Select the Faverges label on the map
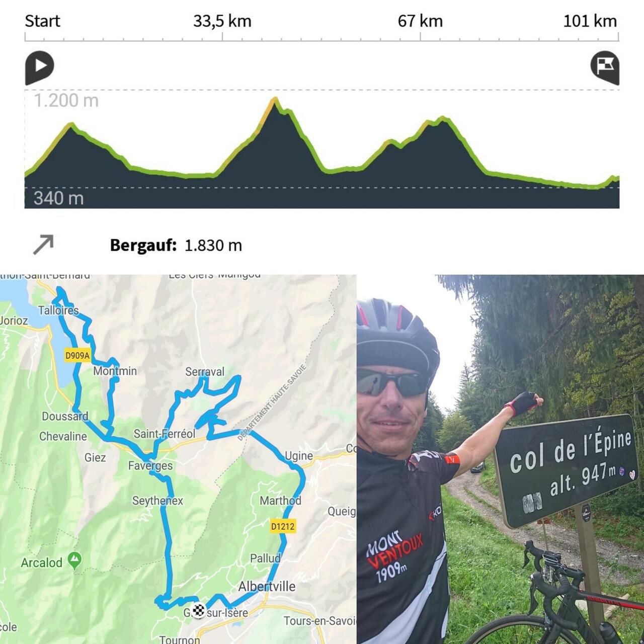 pyautogui.click(x=150, y=466)
